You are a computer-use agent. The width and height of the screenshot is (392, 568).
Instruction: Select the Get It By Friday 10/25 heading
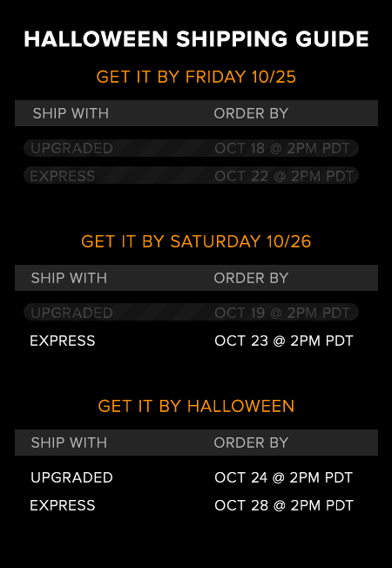click(196, 78)
